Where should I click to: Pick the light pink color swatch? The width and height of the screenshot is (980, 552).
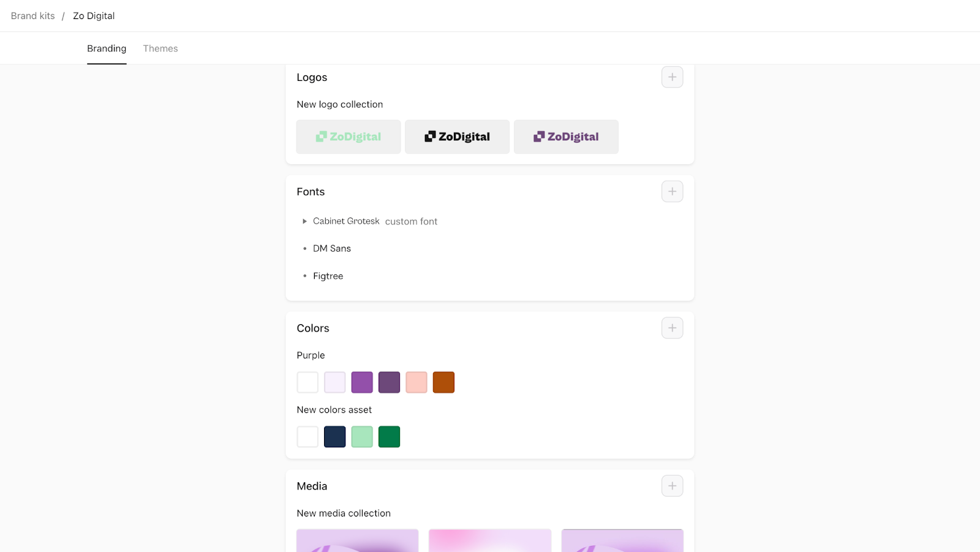[x=417, y=382]
